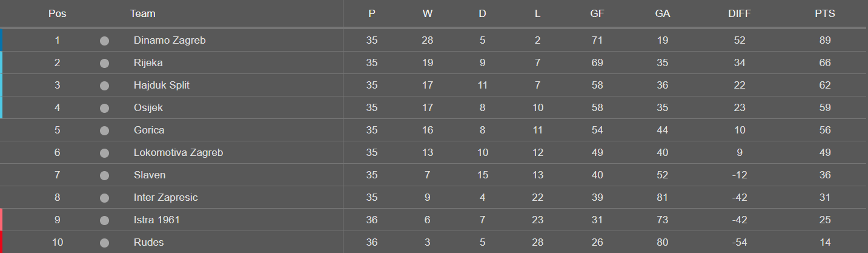Select the W column header
This screenshot has width=868, height=253.
[x=427, y=13]
